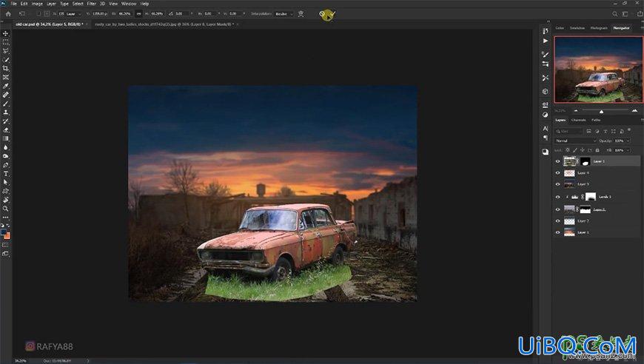Select the Brush tool
Screen dimensions: 644x364
(6, 104)
